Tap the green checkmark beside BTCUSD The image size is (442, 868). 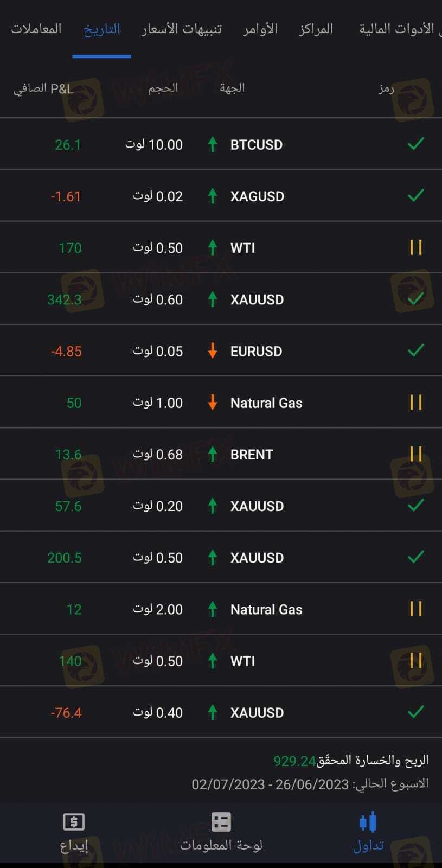pyautogui.click(x=415, y=144)
